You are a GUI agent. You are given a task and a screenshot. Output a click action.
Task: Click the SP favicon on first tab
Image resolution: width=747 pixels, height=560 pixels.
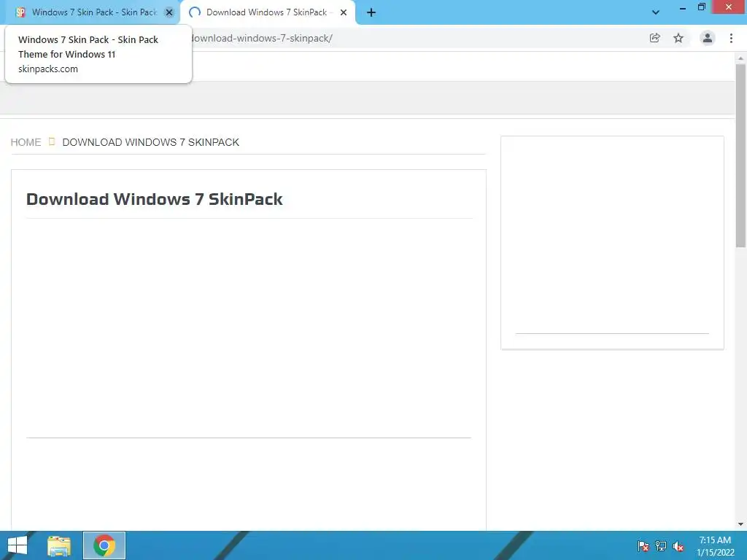(x=20, y=12)
